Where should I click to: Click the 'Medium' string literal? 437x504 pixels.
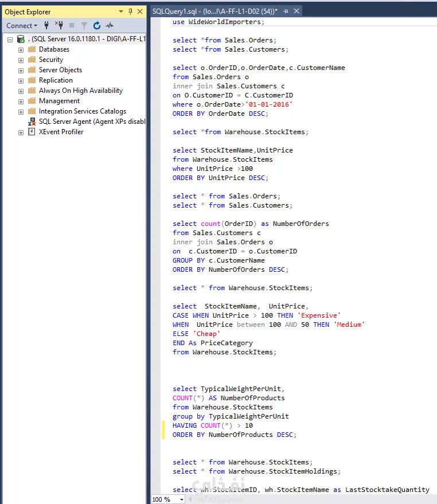(349, 325)
